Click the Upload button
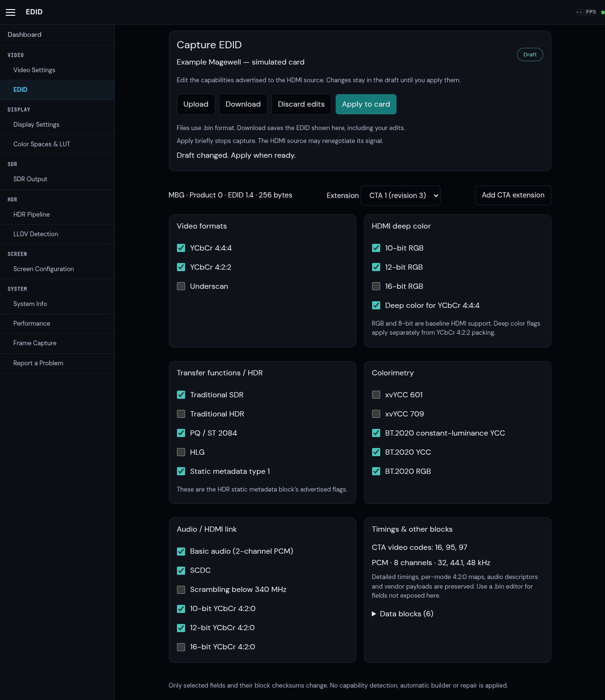The width and height of the screenshot is (605, 700). coord(196,104)
